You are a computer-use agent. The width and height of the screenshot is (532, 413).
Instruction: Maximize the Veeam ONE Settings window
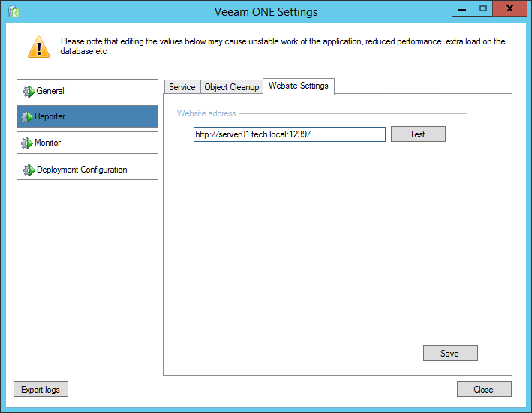(482, 8)
